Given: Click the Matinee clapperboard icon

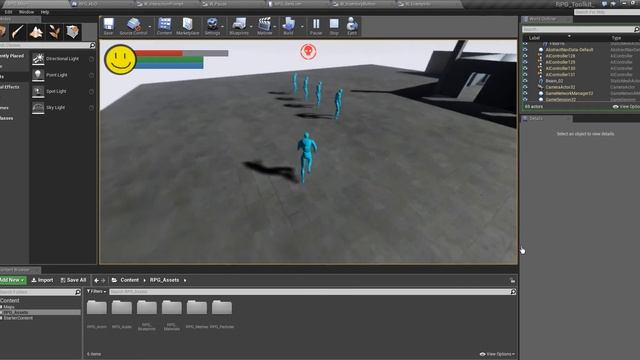Looking at the screenshot, I should [264, 26].
